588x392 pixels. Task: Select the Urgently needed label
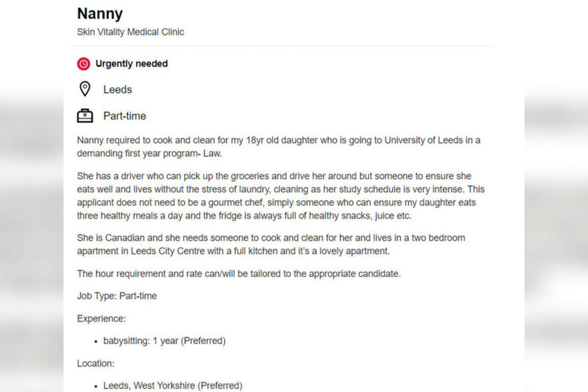click(x=131, y=64)
